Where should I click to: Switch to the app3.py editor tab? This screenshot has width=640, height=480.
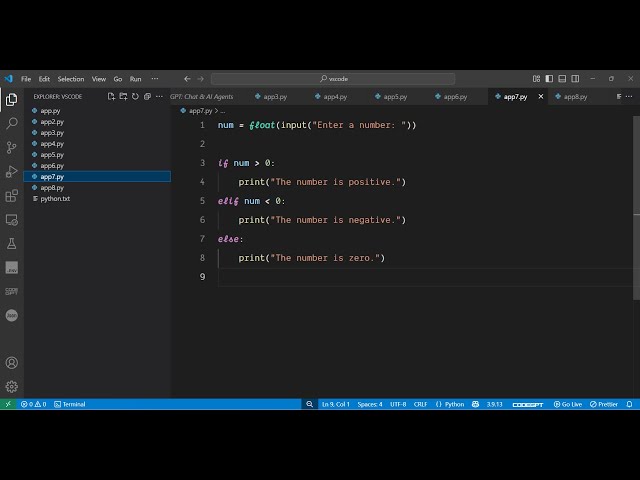[x=275, y=97]
